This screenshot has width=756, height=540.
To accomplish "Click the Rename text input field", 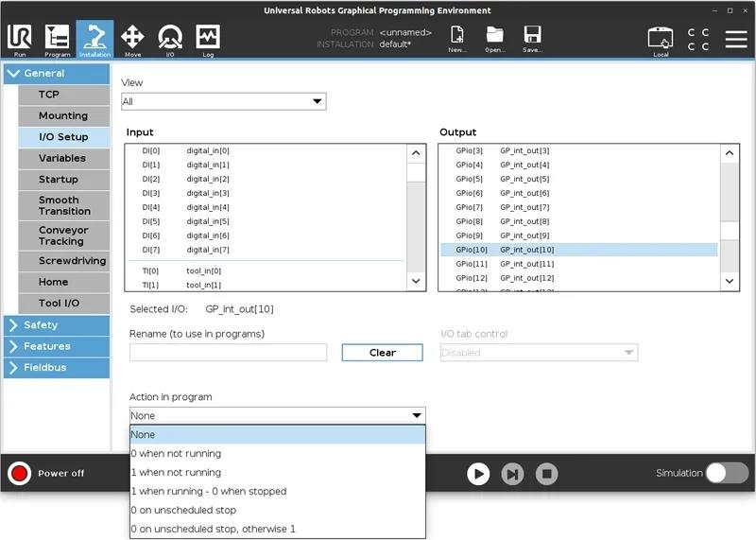I will point(228,353).
